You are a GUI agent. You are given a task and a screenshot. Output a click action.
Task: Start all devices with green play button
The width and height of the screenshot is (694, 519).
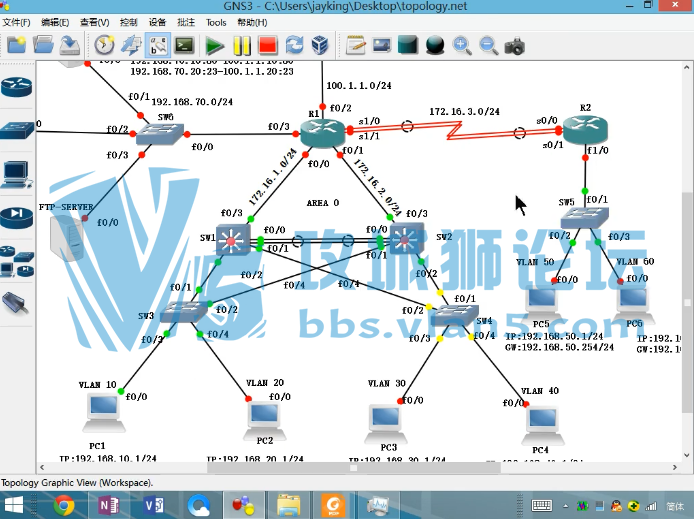point(215,45)
